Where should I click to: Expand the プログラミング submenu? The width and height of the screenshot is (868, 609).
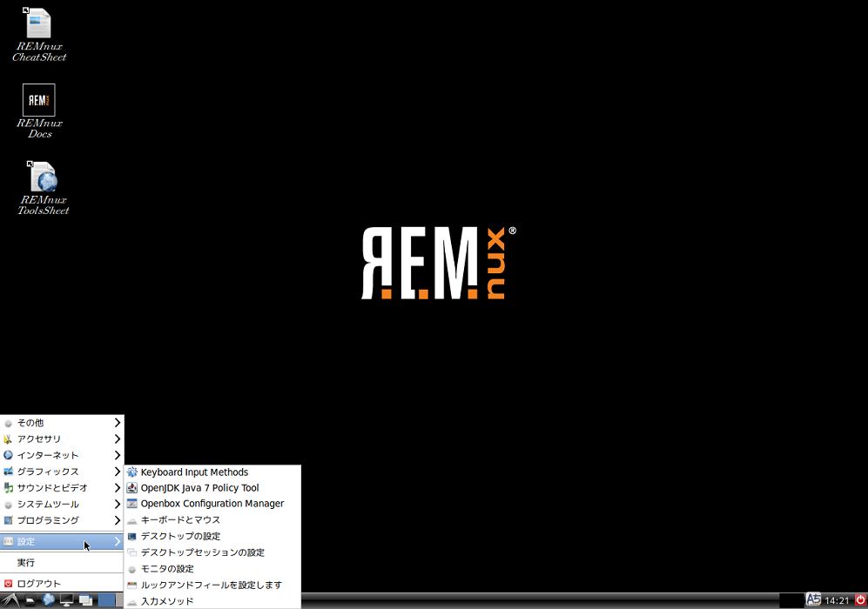coord(62,520)
